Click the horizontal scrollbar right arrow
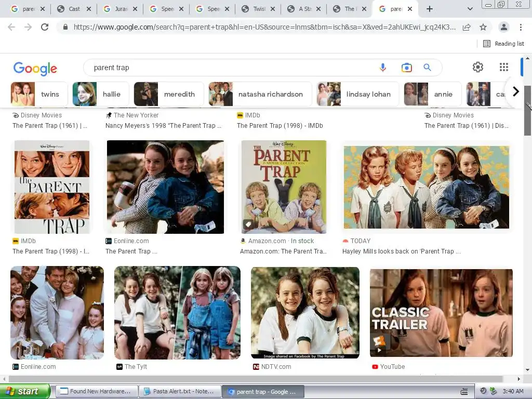This screenshot has width=532, height=399. 518,379
